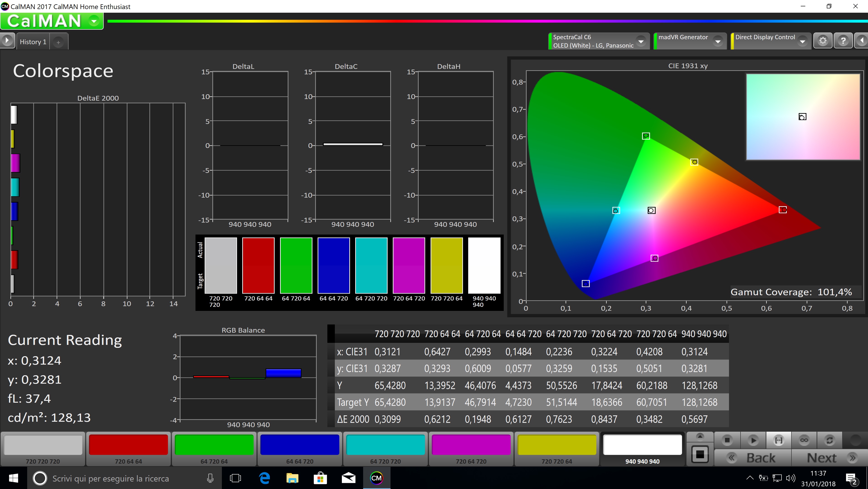This screenshot has height=489, width=868.
Task: Select the yellow 720 720 64 pattern swatch
Action: [x=557, y=449]
